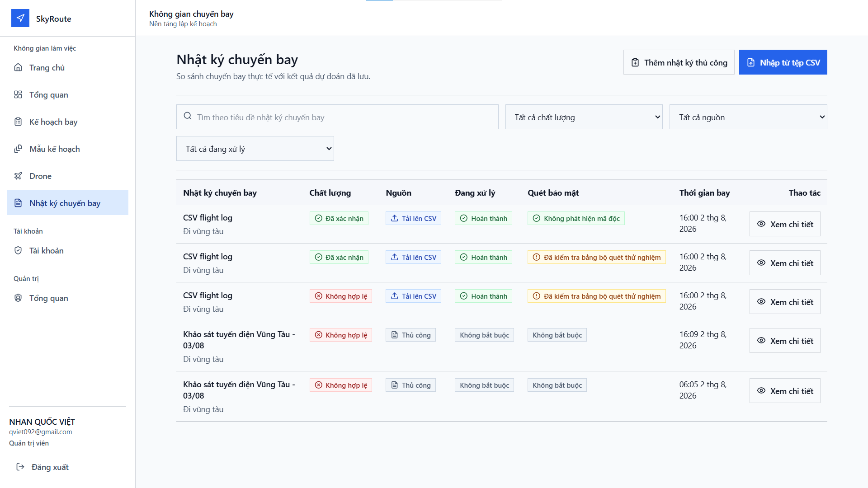Click eye icon for the 06:05 flight log
This screenshot has height=488, width=868.
(x=761, y=390)
